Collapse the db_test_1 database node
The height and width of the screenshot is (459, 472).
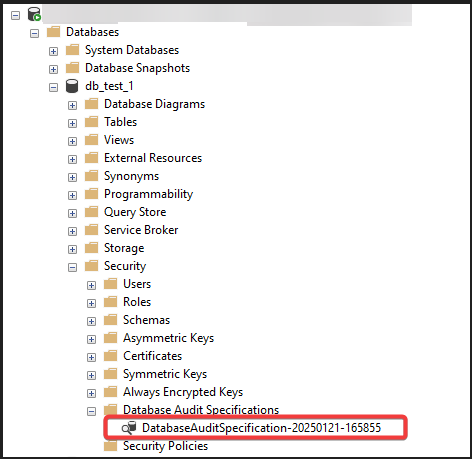coord(53,87)
